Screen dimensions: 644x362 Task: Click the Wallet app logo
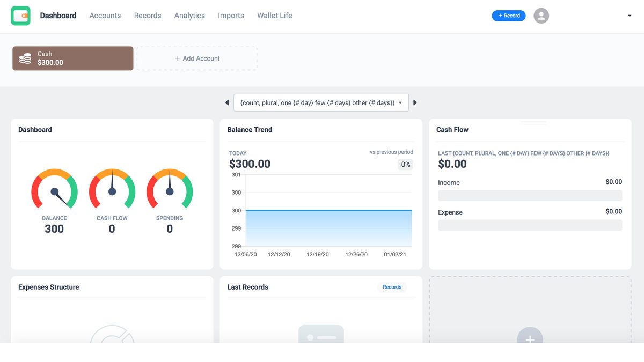tap(20, 16)
